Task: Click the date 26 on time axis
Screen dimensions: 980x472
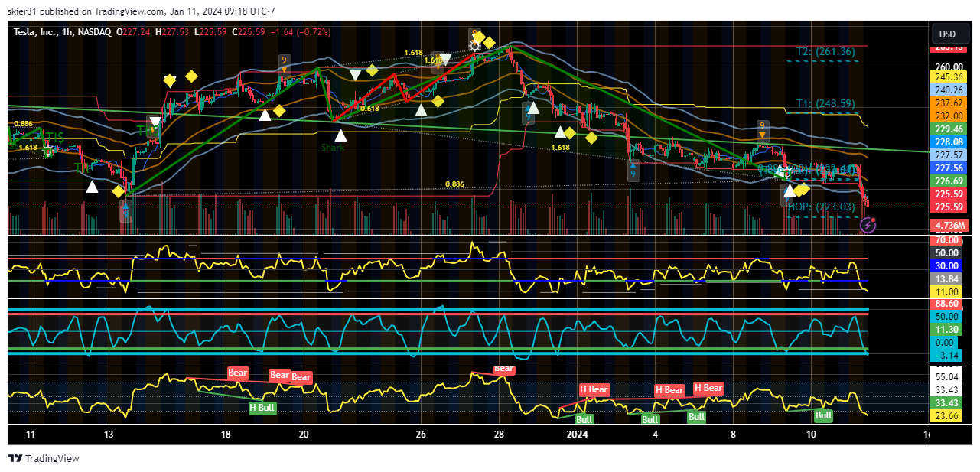Action: (421, 435)
